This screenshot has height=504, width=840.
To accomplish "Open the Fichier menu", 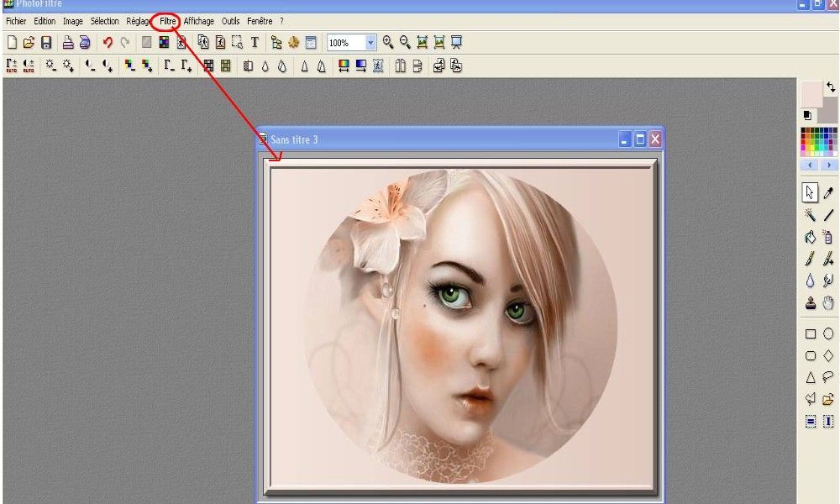I will click(x=16, y=21).
